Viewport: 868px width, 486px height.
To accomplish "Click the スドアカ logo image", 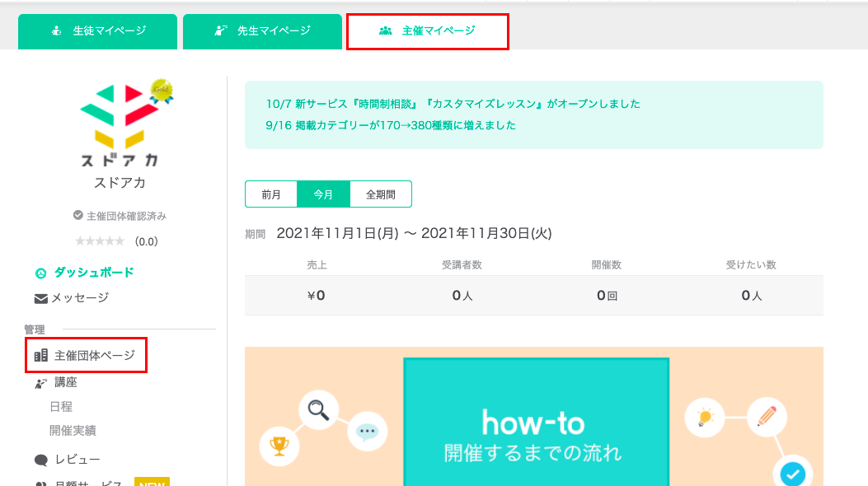I will [x=120, y=124].
